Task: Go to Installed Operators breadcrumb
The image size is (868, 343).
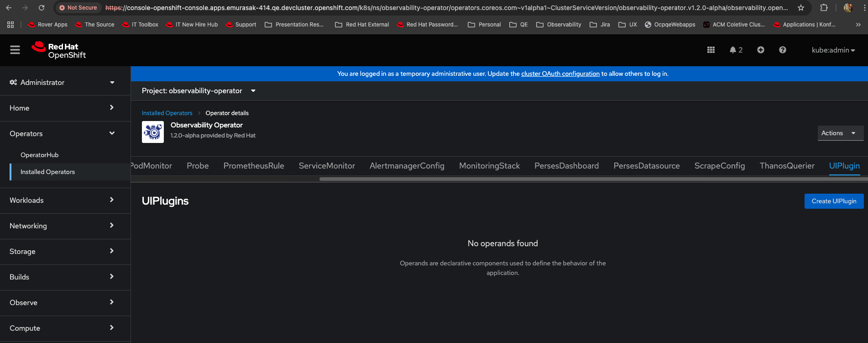Action: pyautogui.click(x=167, y=113)
